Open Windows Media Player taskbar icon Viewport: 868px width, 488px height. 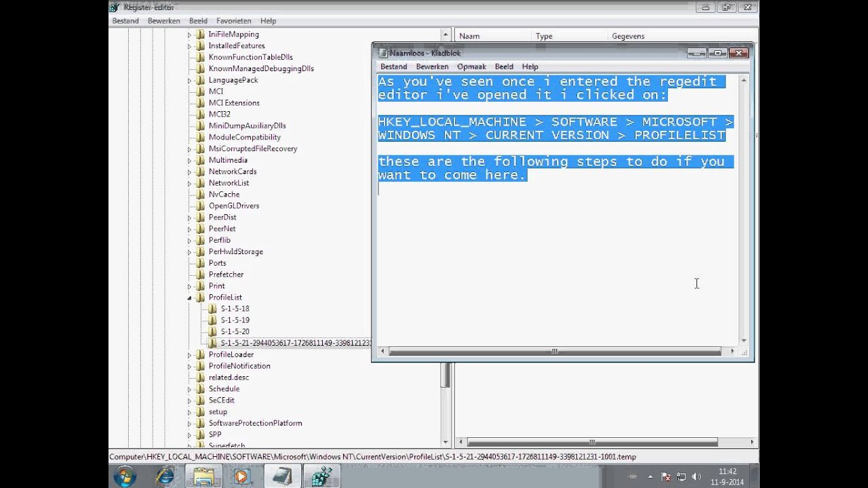point(241,477)
